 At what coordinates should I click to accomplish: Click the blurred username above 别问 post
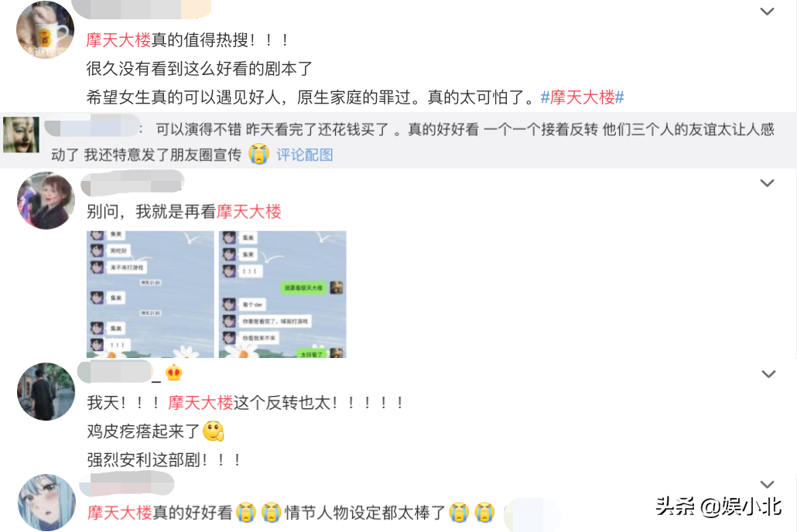click(x=132, y=183)
